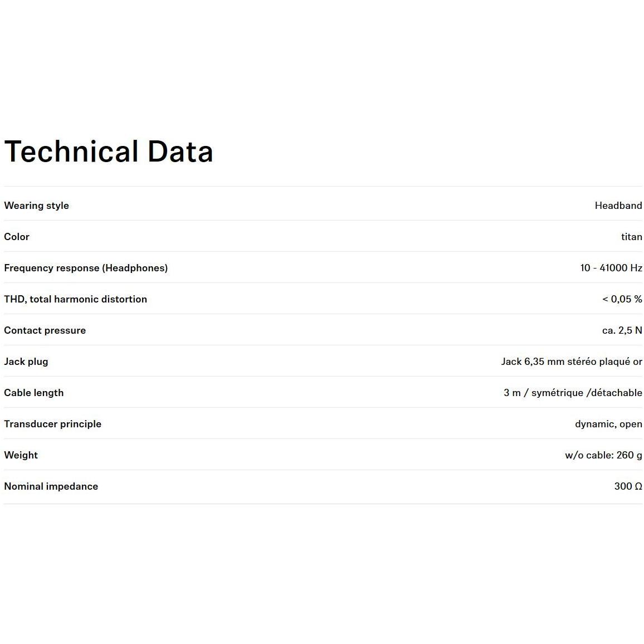
Task: Click the Transducer principle label
Action: [x=52, y=424]
